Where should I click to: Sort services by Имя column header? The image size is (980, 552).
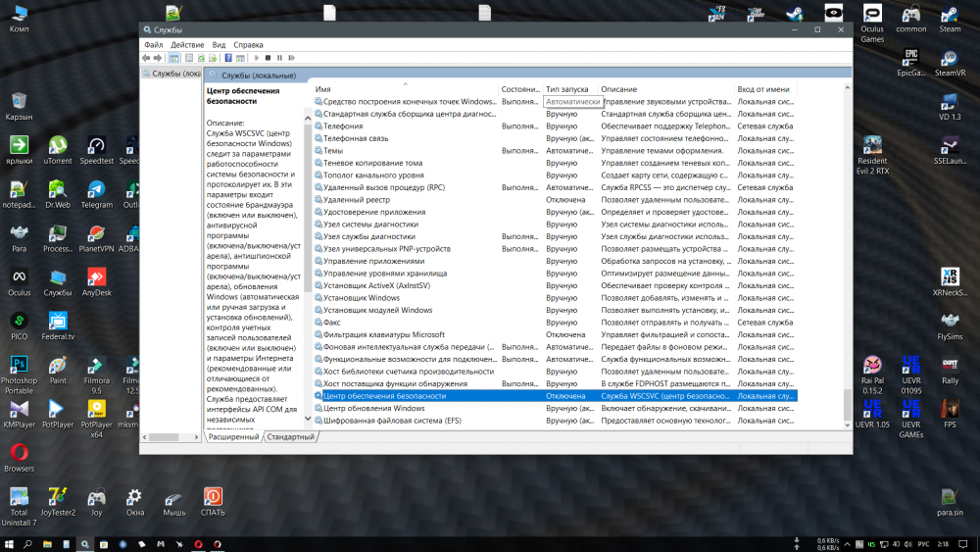pos(322,89)
